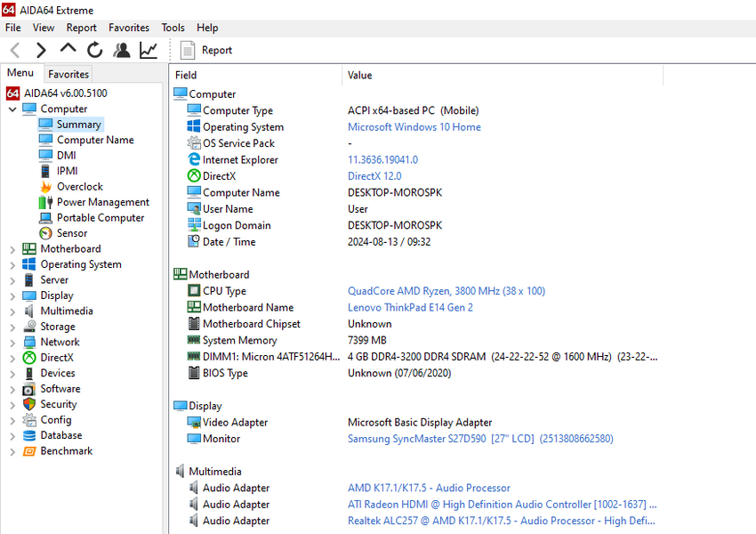Expand the Software tree node

click(12, 389)
